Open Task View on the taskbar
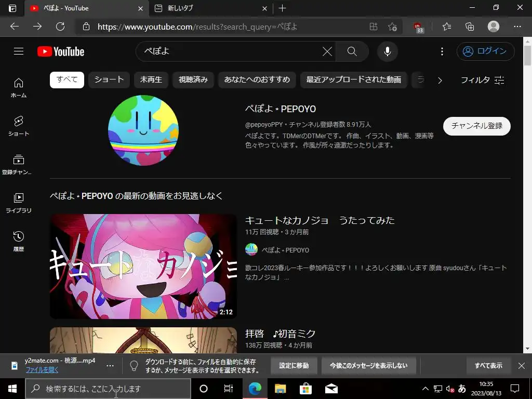Image resolution: width=532 pixels, height=399 pixels. tap(229, 389)
